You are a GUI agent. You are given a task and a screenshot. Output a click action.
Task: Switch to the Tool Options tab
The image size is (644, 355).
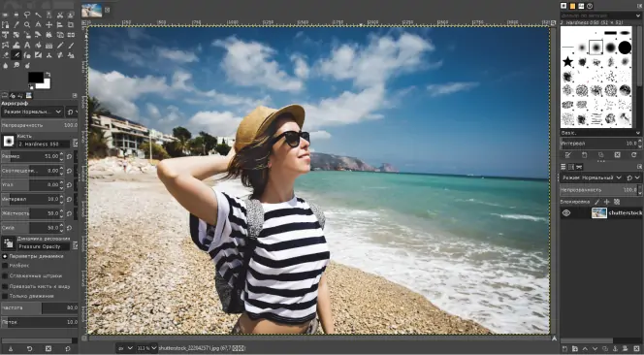[x=5, y=96]
